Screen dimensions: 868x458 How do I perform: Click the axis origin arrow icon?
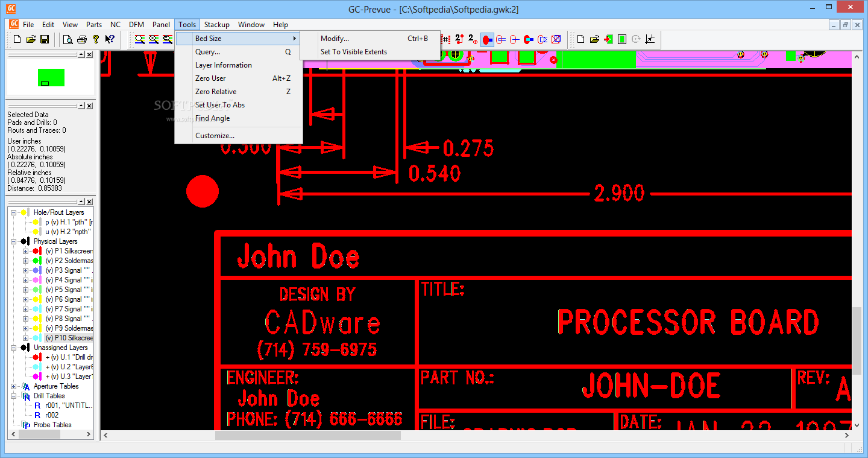[x=650, y=39]
